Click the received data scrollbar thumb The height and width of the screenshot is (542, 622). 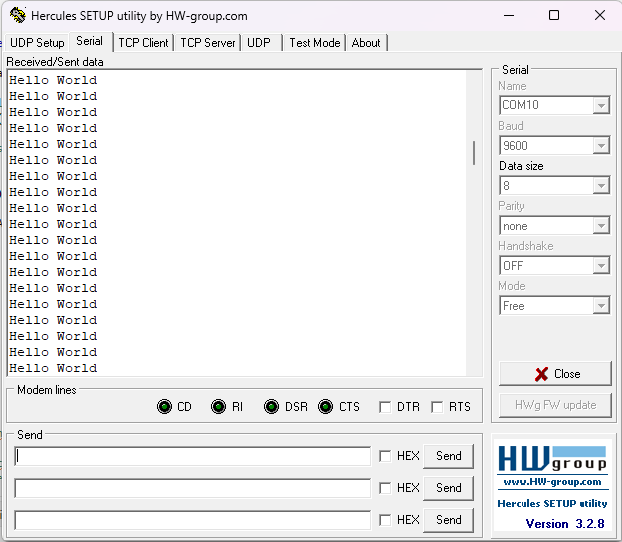click(x=474, y=153)
